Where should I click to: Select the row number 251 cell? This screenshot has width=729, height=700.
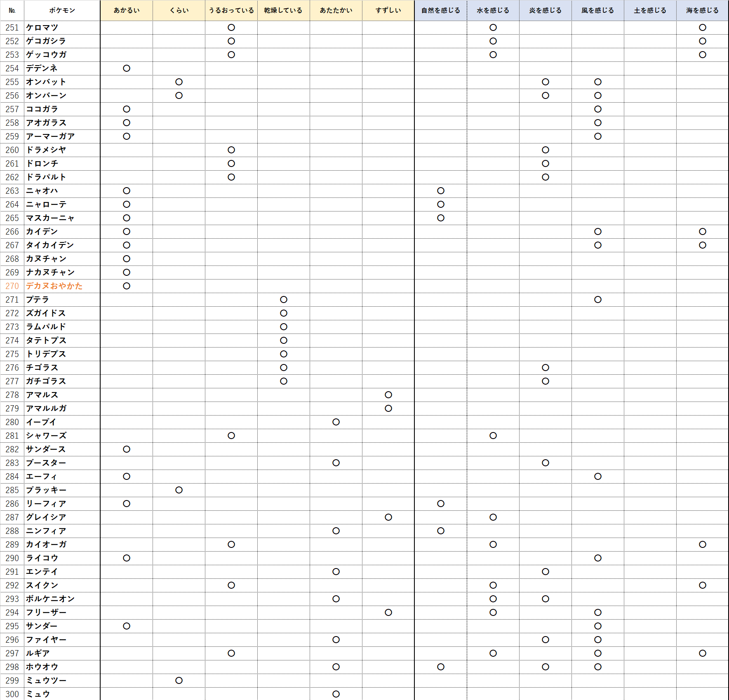(x=12, y=28)
